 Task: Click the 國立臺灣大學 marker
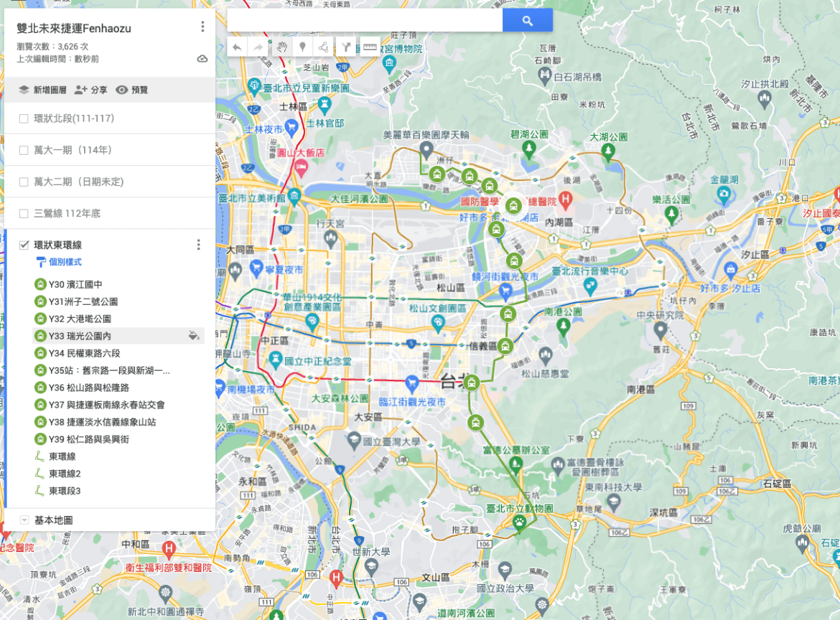[x=353, y=441]
